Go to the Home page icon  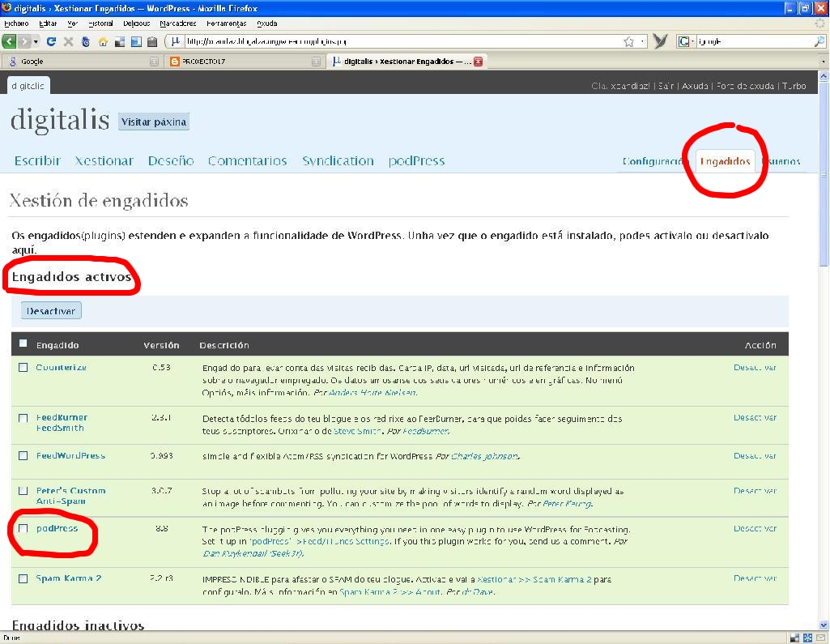103,41
